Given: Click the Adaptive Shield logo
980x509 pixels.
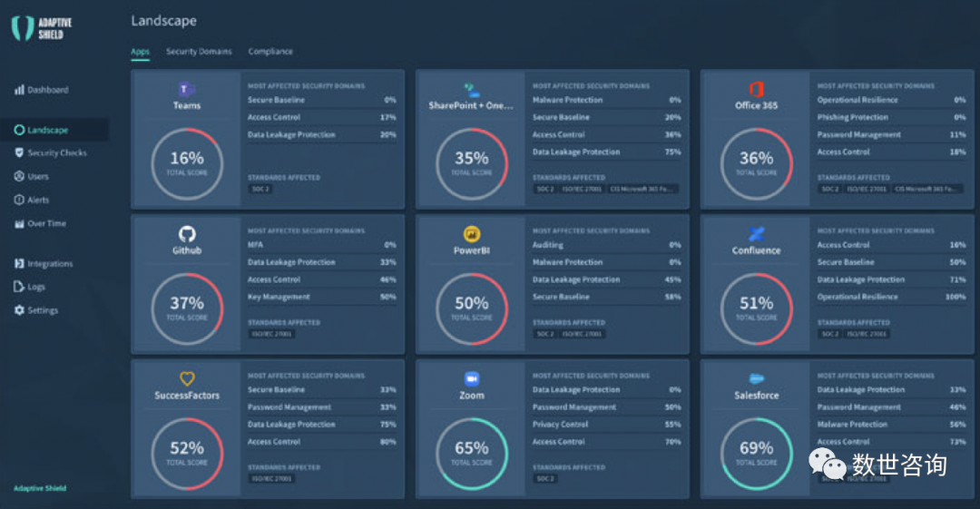Looking at the screenshot, I should point(42,29).
